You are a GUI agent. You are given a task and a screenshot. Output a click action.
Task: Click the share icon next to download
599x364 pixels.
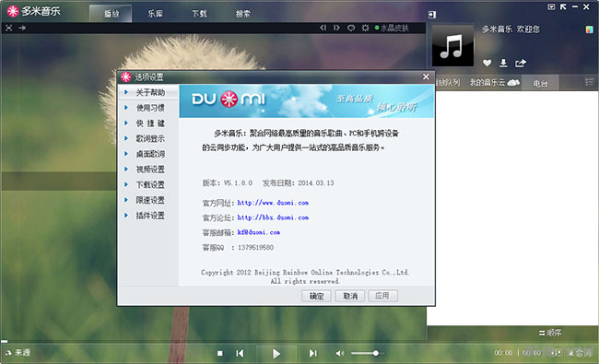(x=521, y=63)
